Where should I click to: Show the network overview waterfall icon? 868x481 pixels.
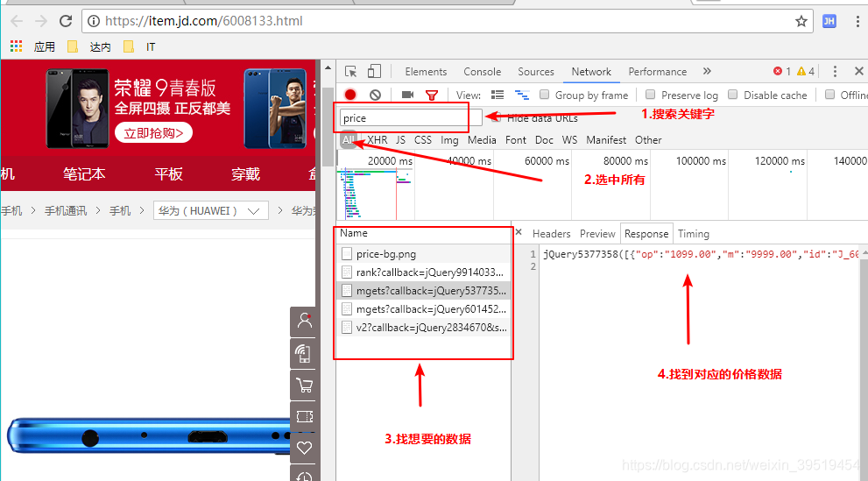(x=521, y=95)
